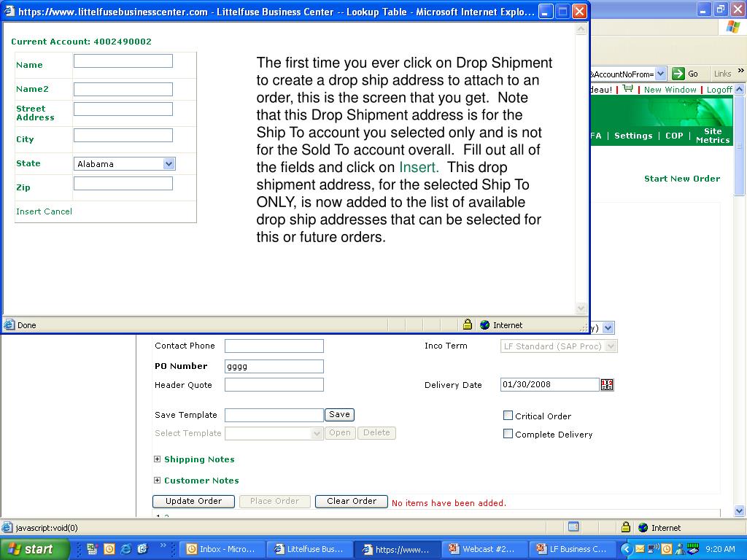Enable the Critical Order checkbox
Screen dimensions: 747x560
click(508, 415)
